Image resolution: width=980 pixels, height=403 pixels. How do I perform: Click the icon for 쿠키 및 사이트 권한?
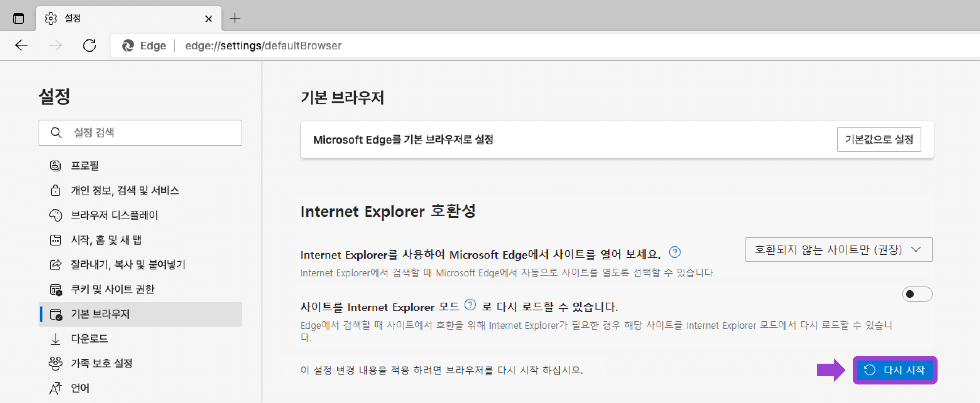(56, 290)
